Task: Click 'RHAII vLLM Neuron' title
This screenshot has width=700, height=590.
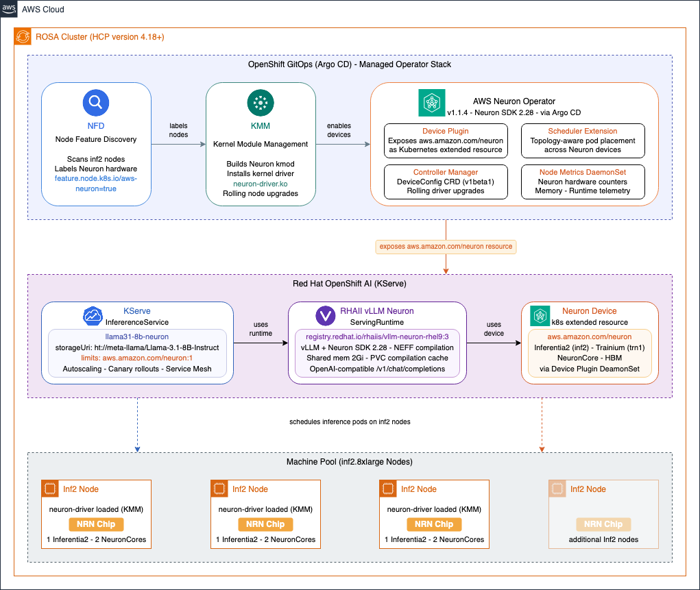Action: 377,311
